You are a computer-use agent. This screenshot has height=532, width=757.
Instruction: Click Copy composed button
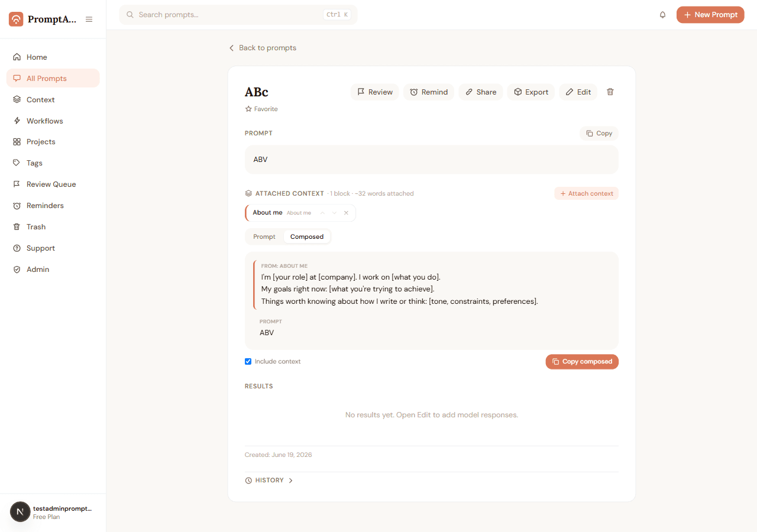click(x=582, y=362)
